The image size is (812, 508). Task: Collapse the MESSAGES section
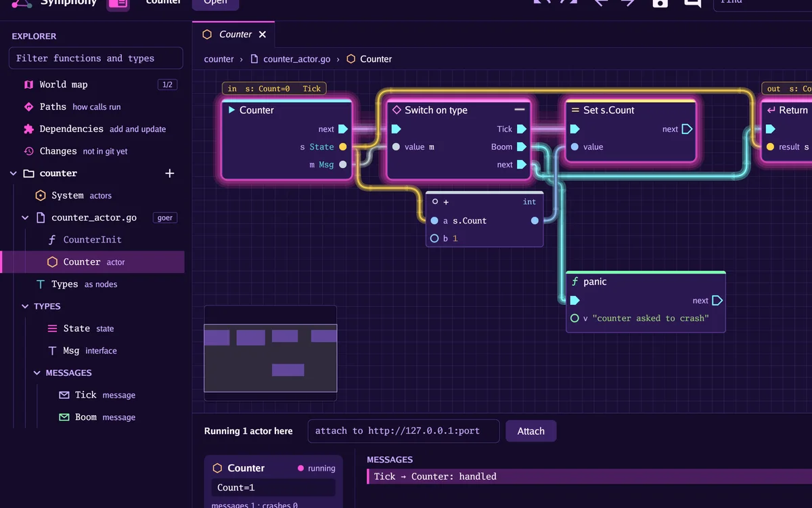point(37,373)
